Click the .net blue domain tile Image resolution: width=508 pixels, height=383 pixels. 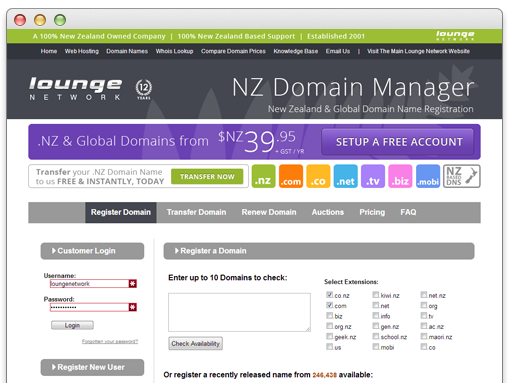pyautogui.click(x=345, y=176)
